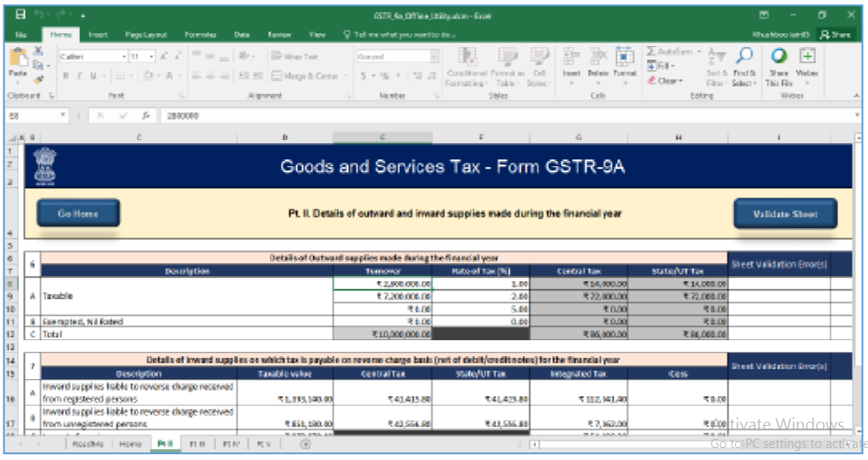
Task: Open the font name dropdown (Calibri)
Action: (x=124, y=56)
